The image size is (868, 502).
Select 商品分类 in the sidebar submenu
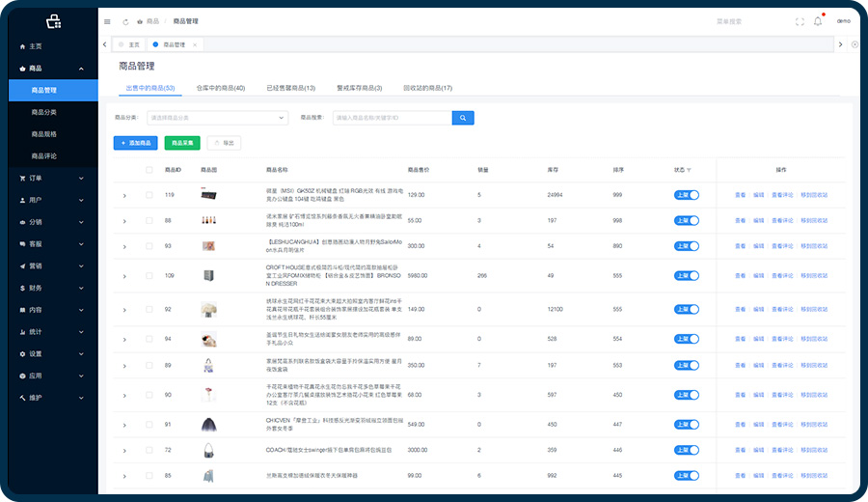pyautogui.click(x=44, y=112)
